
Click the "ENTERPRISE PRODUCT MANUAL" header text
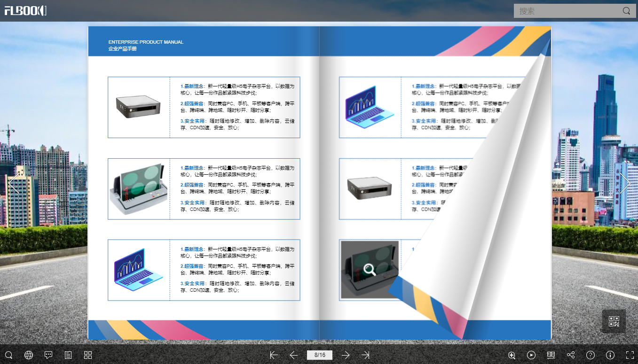click(146, 42)
